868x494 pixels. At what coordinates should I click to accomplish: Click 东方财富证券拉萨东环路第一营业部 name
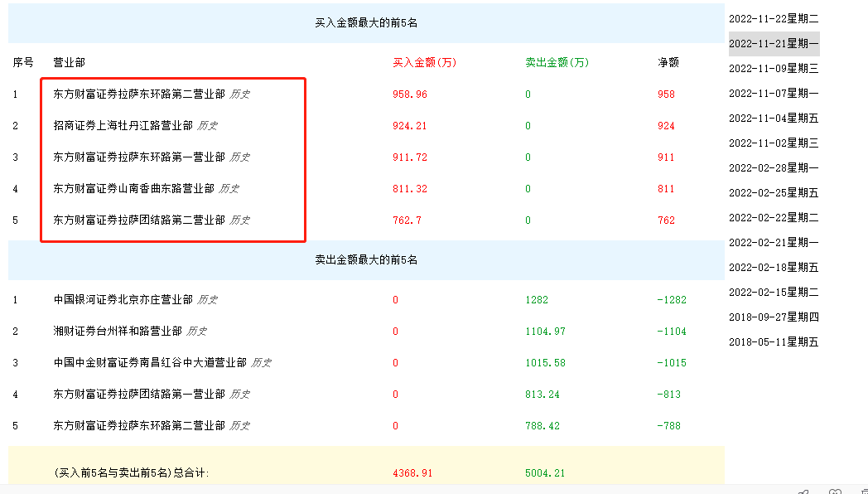139,157
